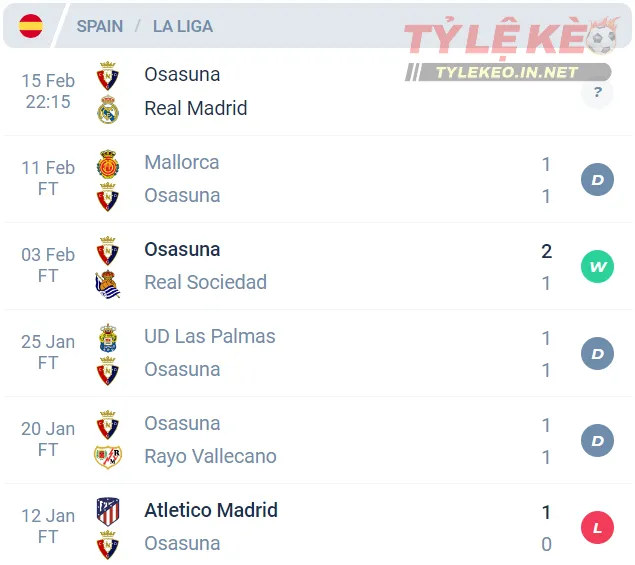Open the SPAIN breadcrumb link
Viewport: 635px width, 565px height.
click(100, 26)
